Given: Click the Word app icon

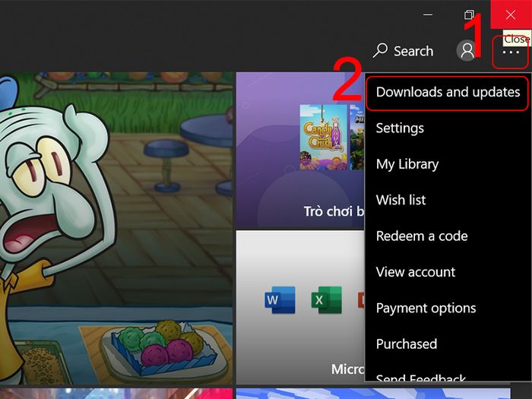Looking at the screenshot, I should click(280, 300).
